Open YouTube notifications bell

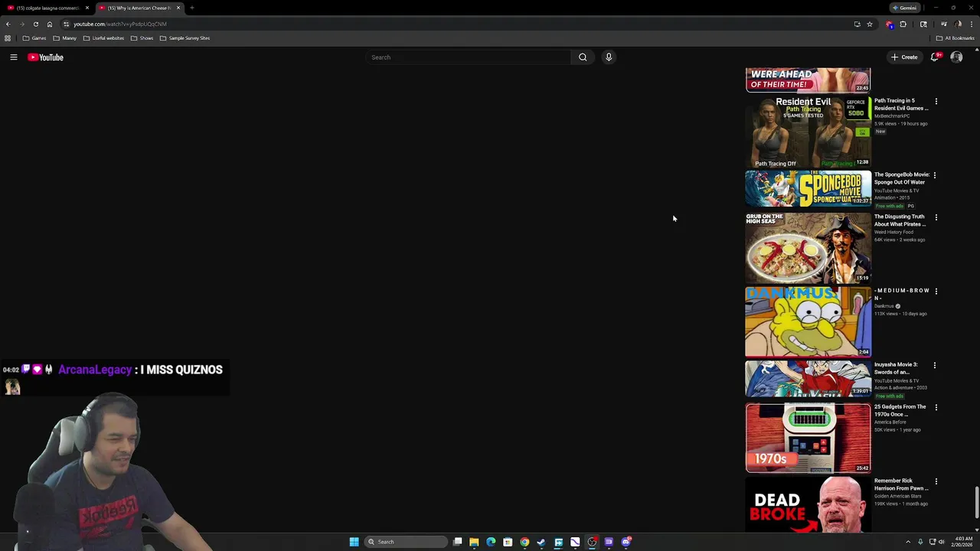(x=935, y=57)
